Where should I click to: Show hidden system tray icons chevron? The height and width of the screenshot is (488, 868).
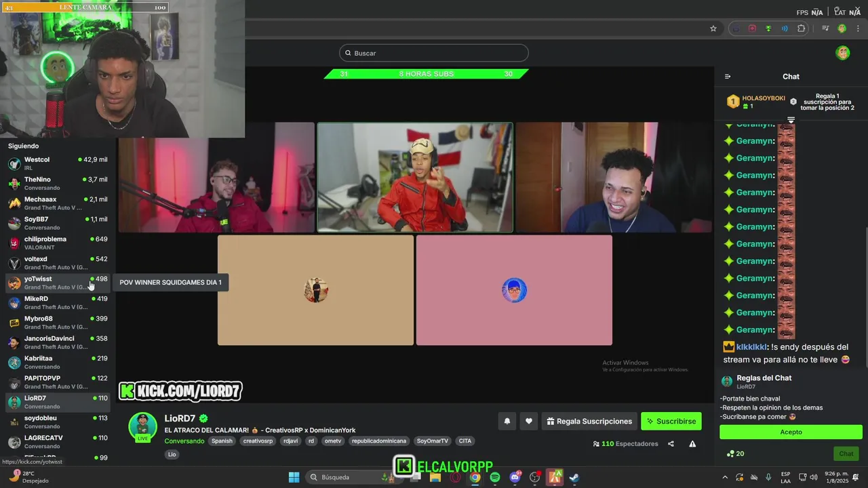click(x=725, y=477)
